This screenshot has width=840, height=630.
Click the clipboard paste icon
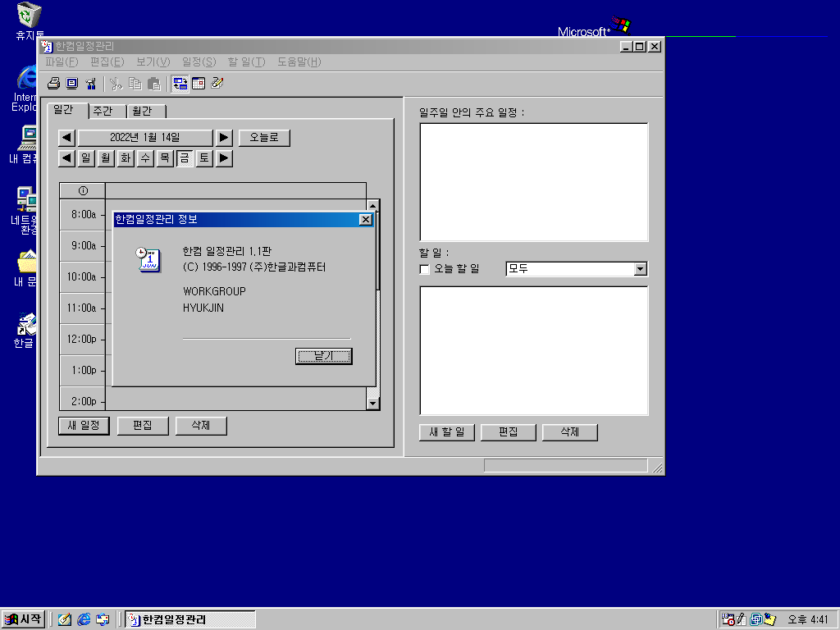point(154,84)
